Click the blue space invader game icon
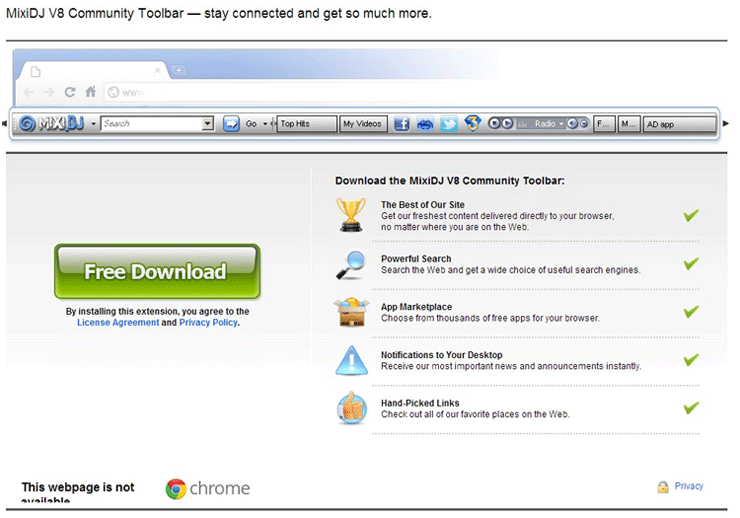This screenshot has height=518, width=740. (425, 124)
